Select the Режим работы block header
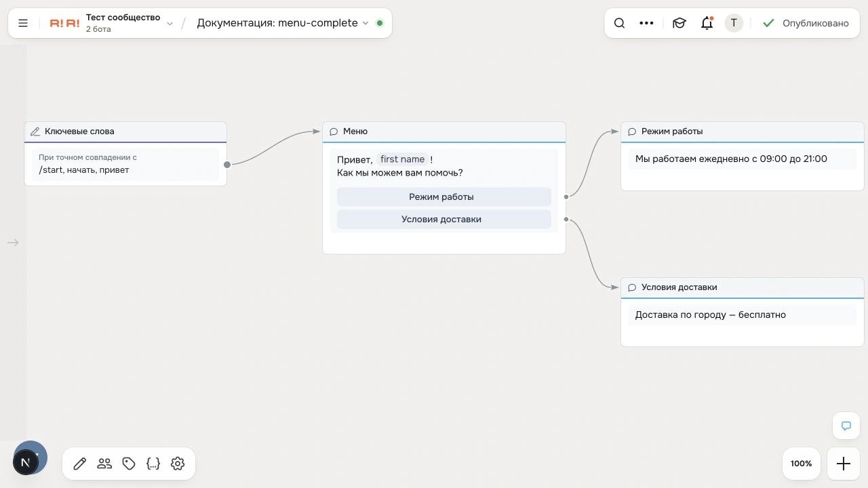Image resolution: width=868 pixels, height=488 pixels. (x=743, y=131)
